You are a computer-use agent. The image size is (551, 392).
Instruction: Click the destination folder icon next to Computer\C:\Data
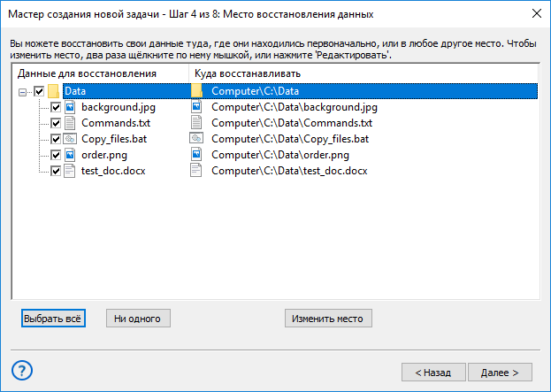point(196,91)
